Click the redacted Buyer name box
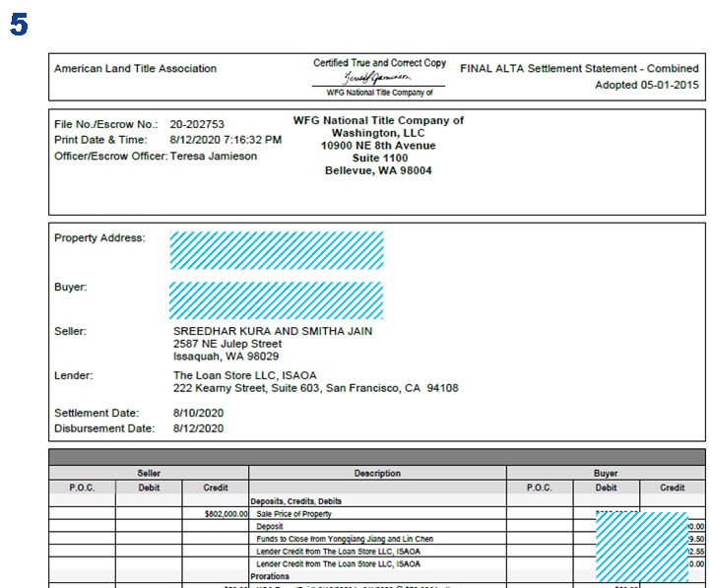712x588 pixels. 277,299
